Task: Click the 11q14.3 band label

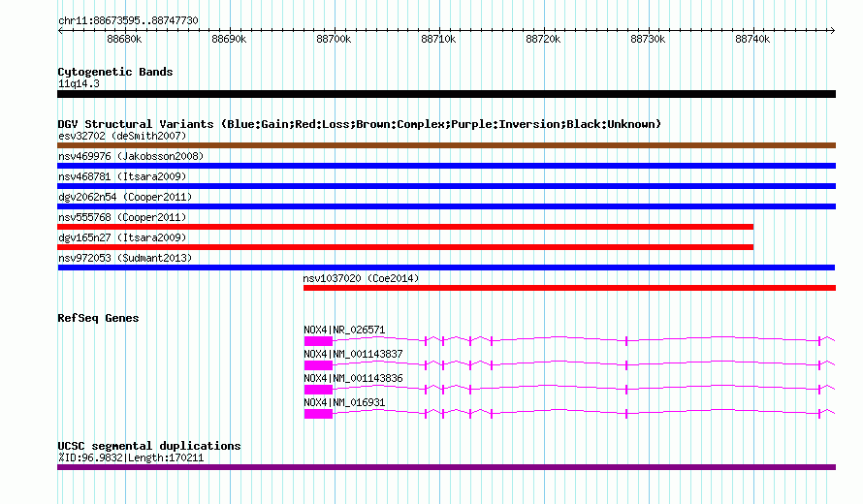Action: (x=79, y=83)
